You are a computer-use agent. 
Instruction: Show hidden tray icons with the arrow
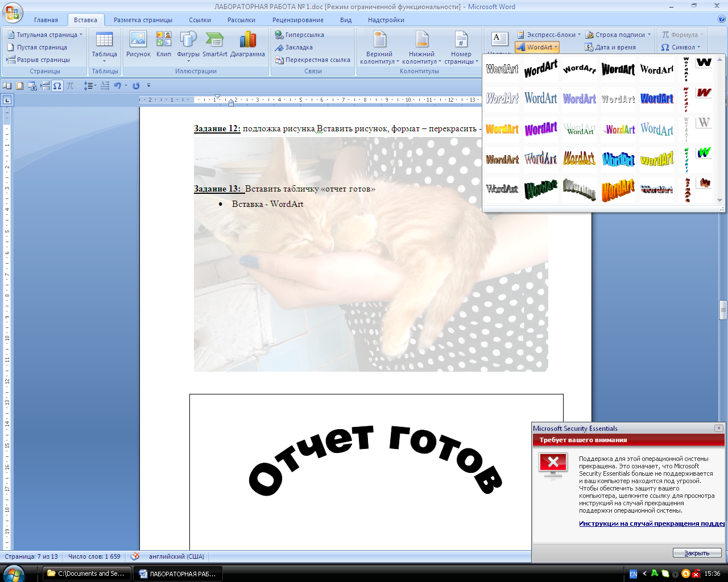point(644,573)
